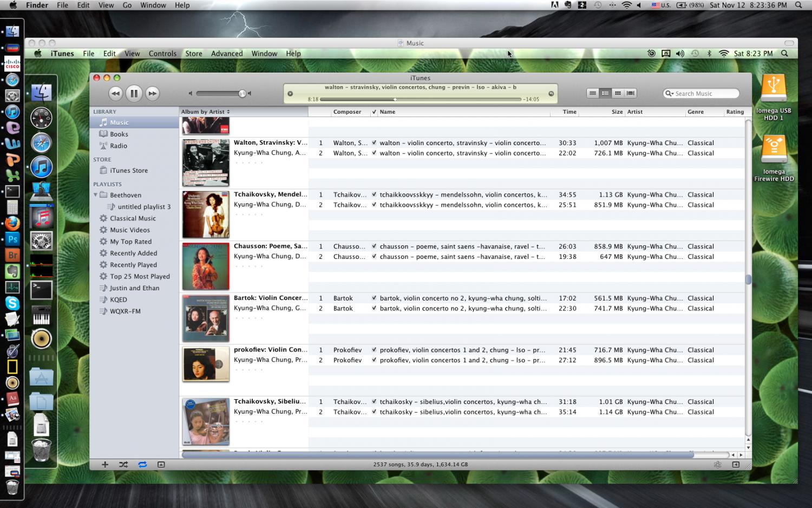Sort by the Rating column header
This screenshot has width=812, height=508.
pyautogui.click(x=735, y=112)
